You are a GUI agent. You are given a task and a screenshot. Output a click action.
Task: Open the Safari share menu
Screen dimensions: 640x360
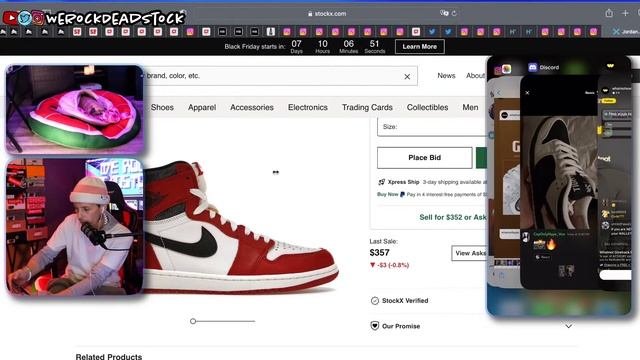pos(609,13)
